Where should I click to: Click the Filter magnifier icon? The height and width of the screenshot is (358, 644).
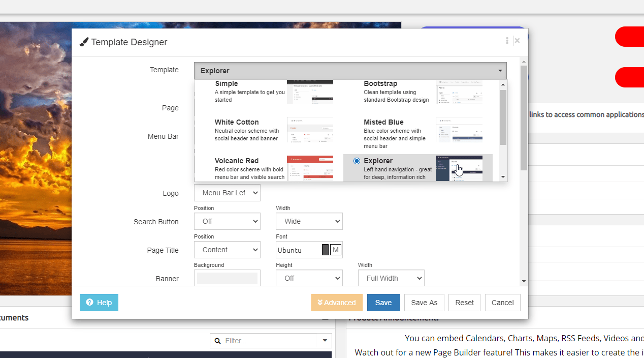218,341
